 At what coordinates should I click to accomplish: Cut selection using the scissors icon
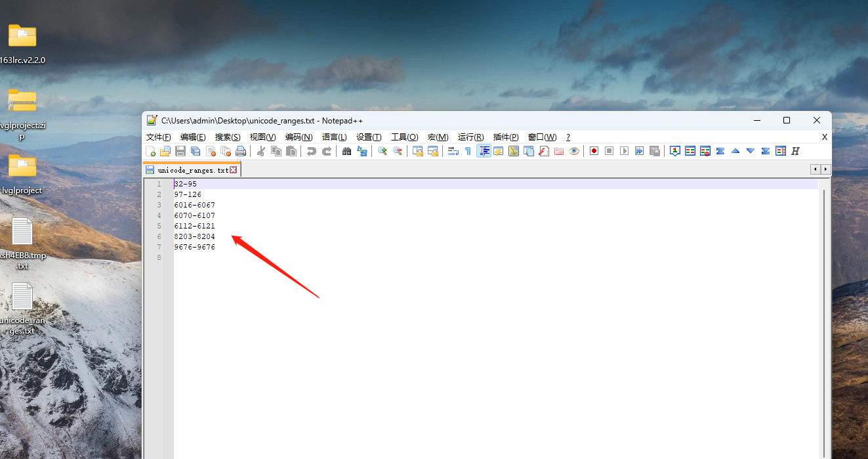coord(260,151)
